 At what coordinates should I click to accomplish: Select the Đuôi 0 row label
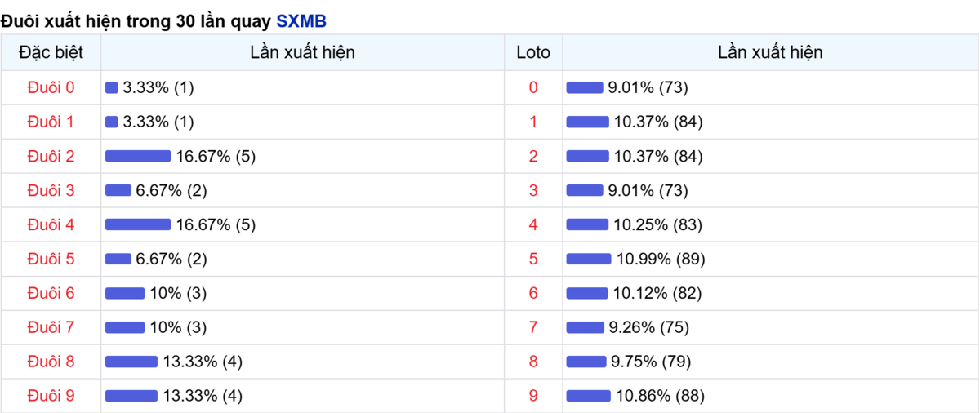(x=51, y=87)
